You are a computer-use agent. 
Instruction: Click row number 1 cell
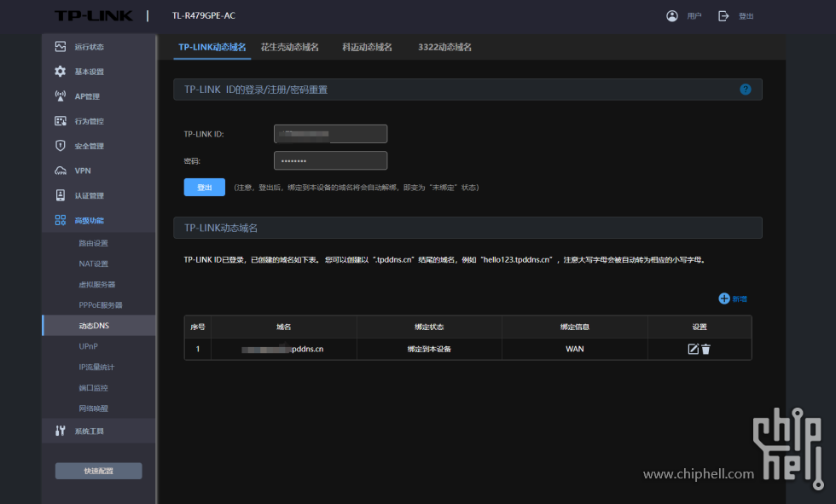(198, 349)
